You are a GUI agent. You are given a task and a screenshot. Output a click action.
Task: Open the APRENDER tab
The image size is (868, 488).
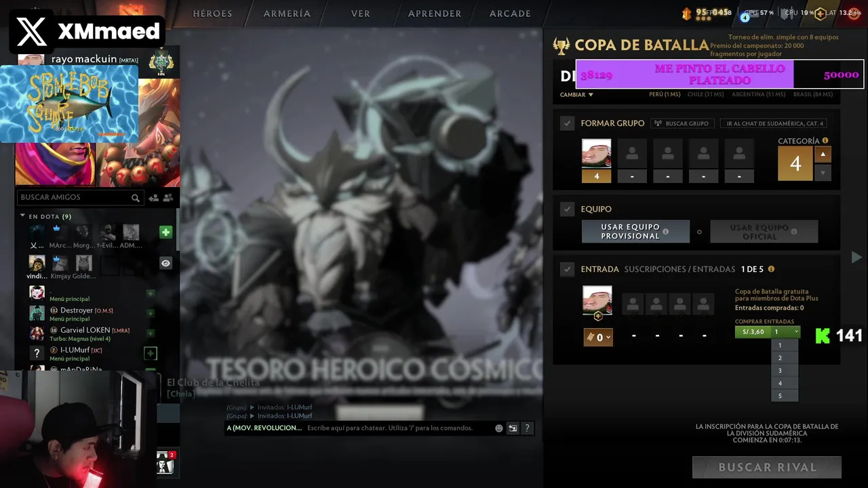(435, 14)
